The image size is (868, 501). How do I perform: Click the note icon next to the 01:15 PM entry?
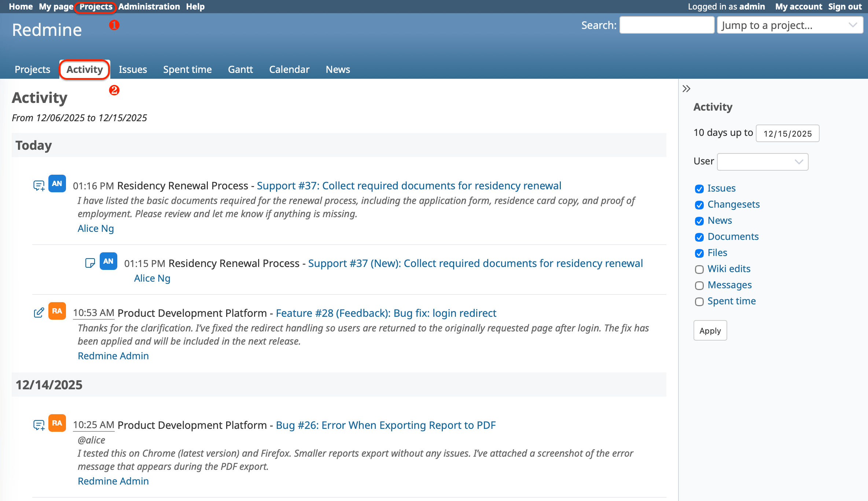[90, 262]
